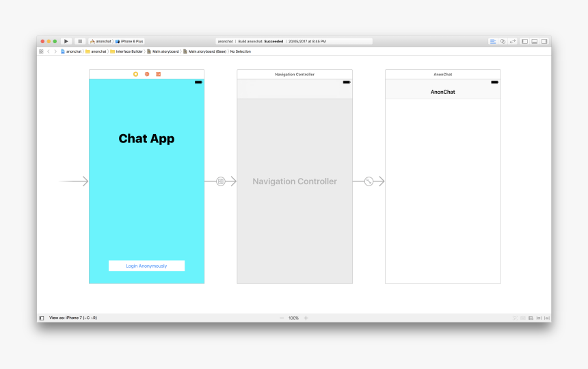The image size is (588, 369).
Task: Toggle the Debug area panel
Action: [x=535, y=41]
